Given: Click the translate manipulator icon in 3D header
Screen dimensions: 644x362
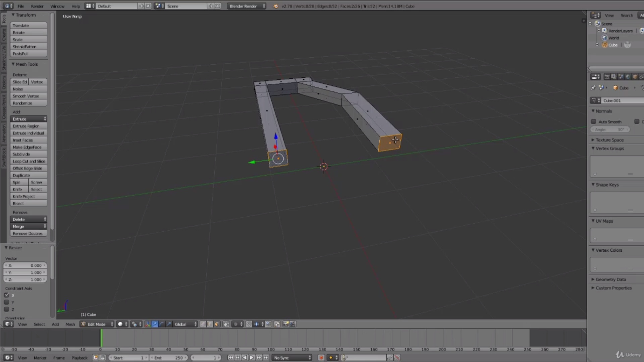Looking at the screenshot, I should click(x=155, y=324).
